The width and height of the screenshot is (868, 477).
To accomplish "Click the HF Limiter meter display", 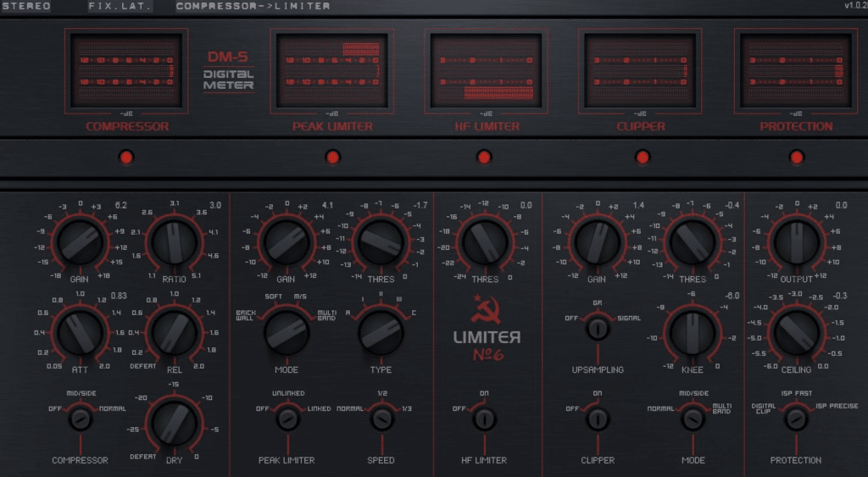I will pos(486,71).
